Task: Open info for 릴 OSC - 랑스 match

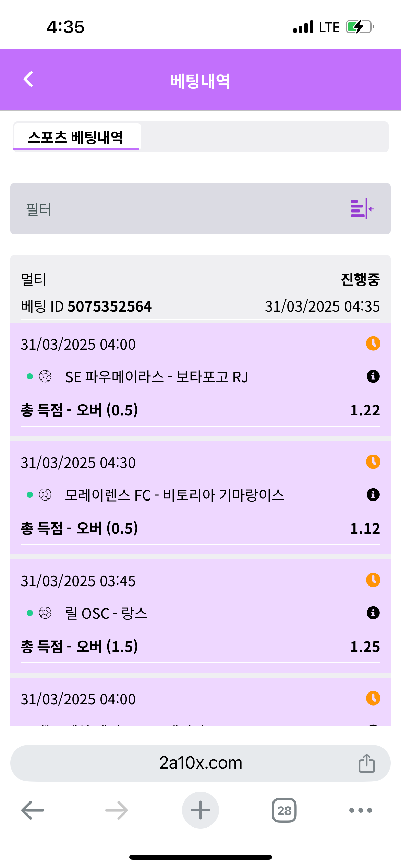Action: (x=373, y=613)
